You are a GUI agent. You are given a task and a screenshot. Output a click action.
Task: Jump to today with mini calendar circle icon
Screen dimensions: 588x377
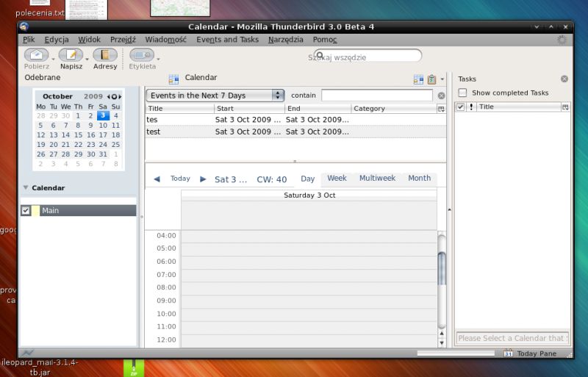coord(114,97)
